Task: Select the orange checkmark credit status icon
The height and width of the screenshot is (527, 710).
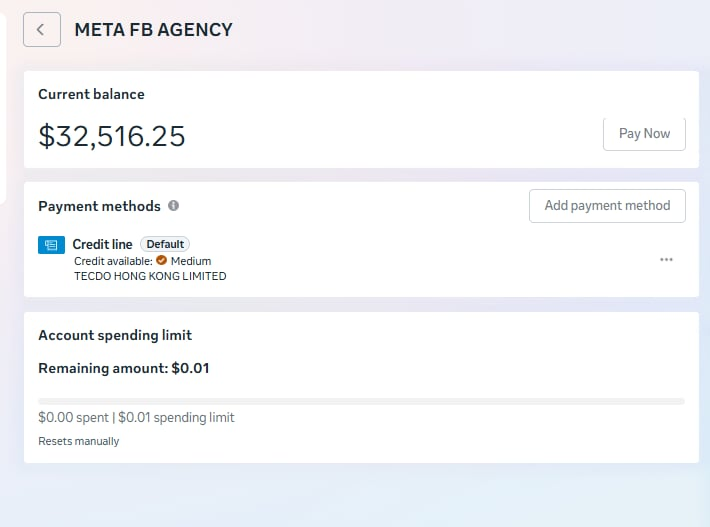Action: tap(161, 260)
